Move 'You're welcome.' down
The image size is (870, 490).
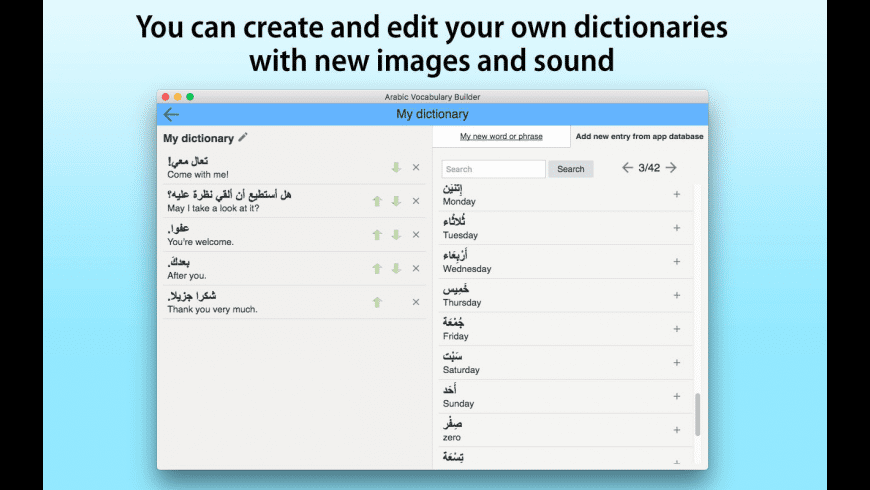pos(396,235)
